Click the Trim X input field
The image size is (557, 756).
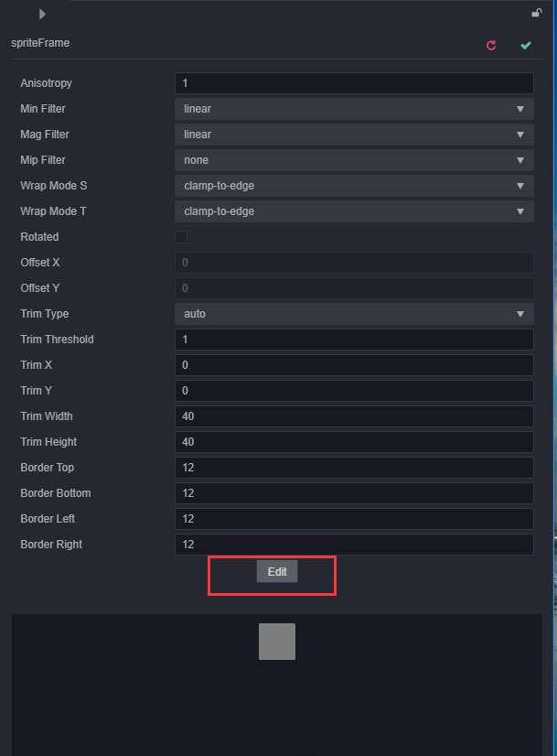click(353, 365)
